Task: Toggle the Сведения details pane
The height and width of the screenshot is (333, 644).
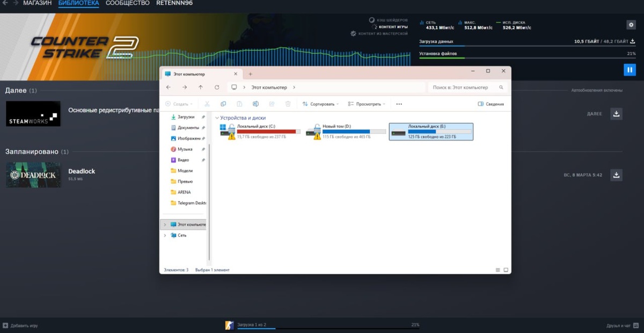Action: tap(491, 104)
